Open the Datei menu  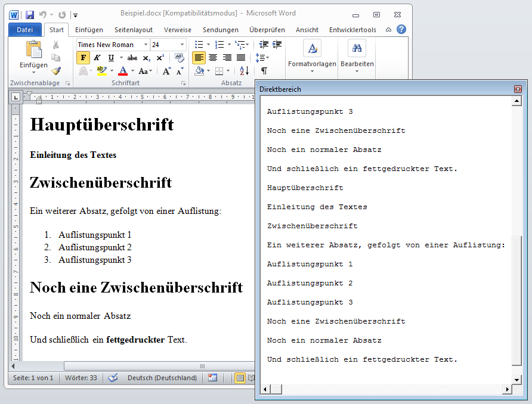pos(24,29)
